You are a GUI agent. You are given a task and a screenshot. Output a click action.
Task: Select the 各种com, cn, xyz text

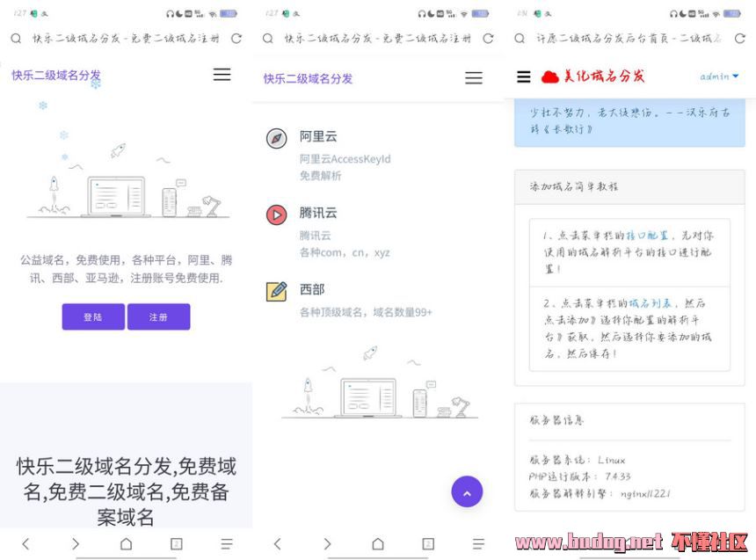345,252
